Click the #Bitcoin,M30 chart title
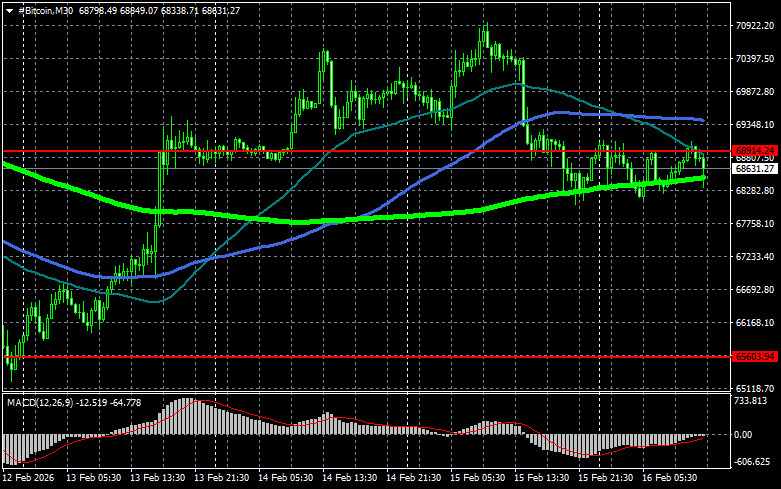Viewport: 781px width, 489px height. pos(45,10)
